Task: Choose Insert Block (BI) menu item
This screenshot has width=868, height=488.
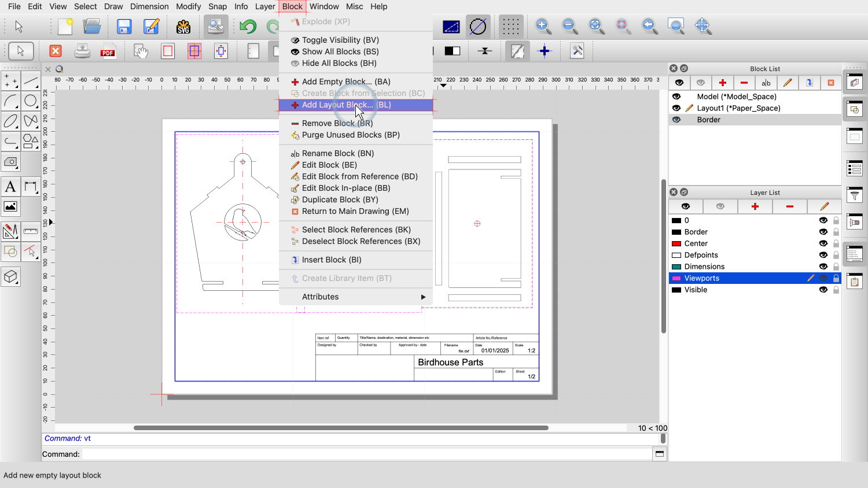Action: (x=332, y=260)
